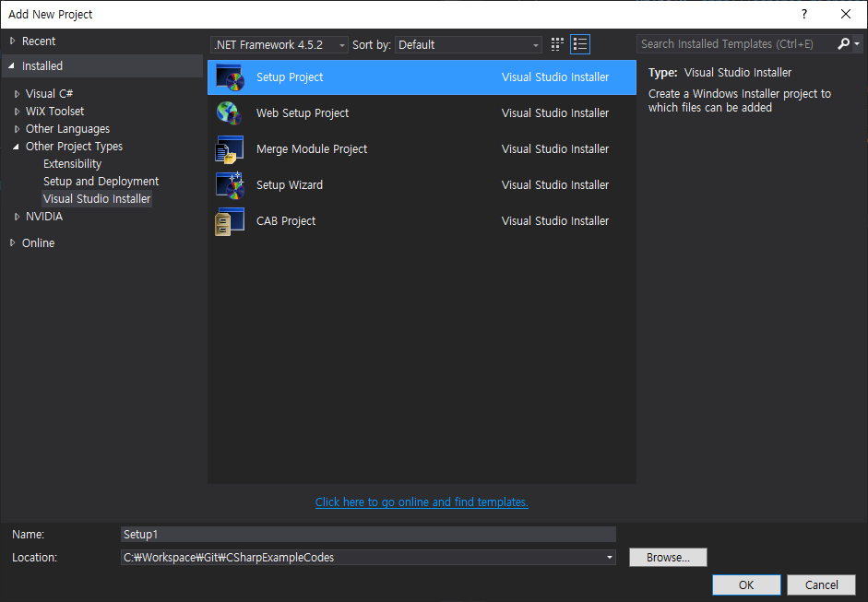The image size is (868, 602).
Task: Click OK to add the project
Action: click(746, 584)
